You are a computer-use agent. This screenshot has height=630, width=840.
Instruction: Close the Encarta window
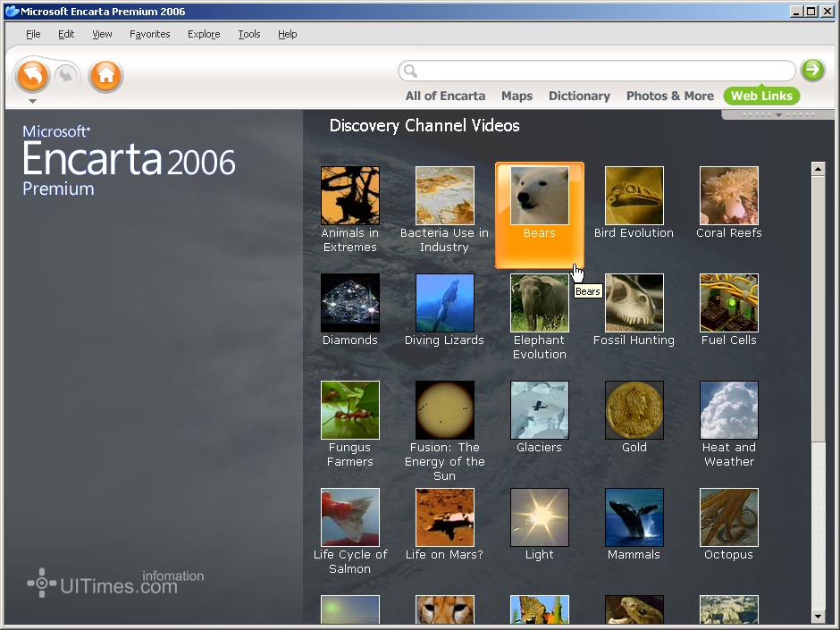pos(827,12)
